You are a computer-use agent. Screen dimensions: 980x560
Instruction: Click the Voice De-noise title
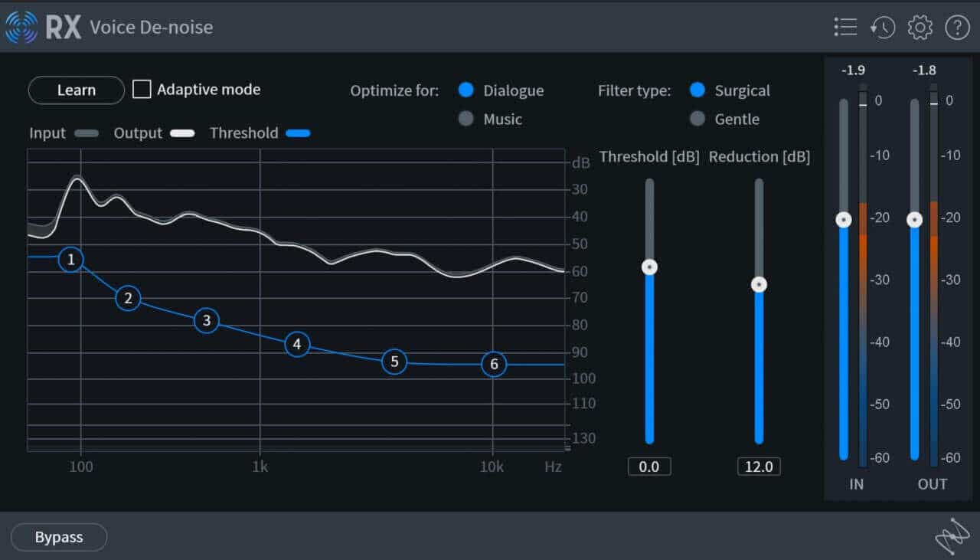(152, 28)
